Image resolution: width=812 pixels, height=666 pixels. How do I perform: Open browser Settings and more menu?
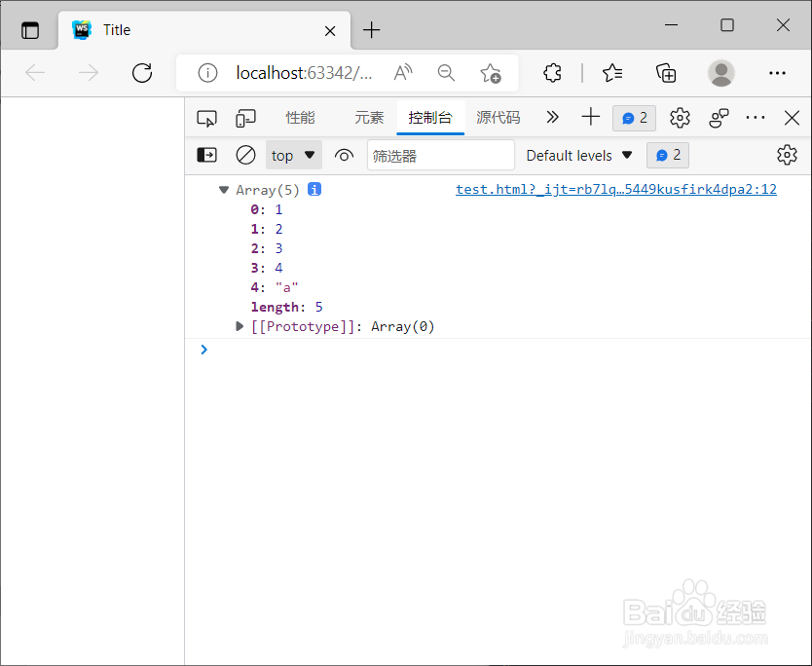777,73
